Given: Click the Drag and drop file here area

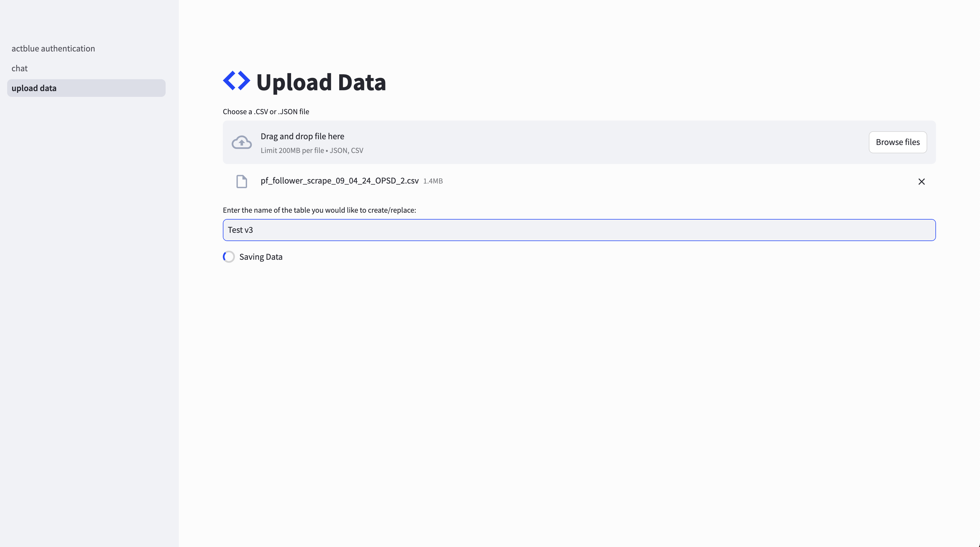Looking at the screenshot, I should point(579,142).
